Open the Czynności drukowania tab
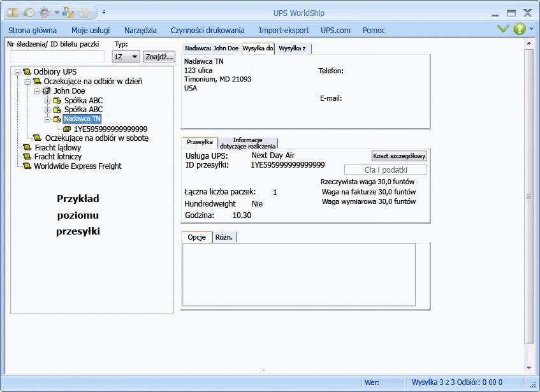The height and width of the screenshot is (392, 540). point(207,31)
